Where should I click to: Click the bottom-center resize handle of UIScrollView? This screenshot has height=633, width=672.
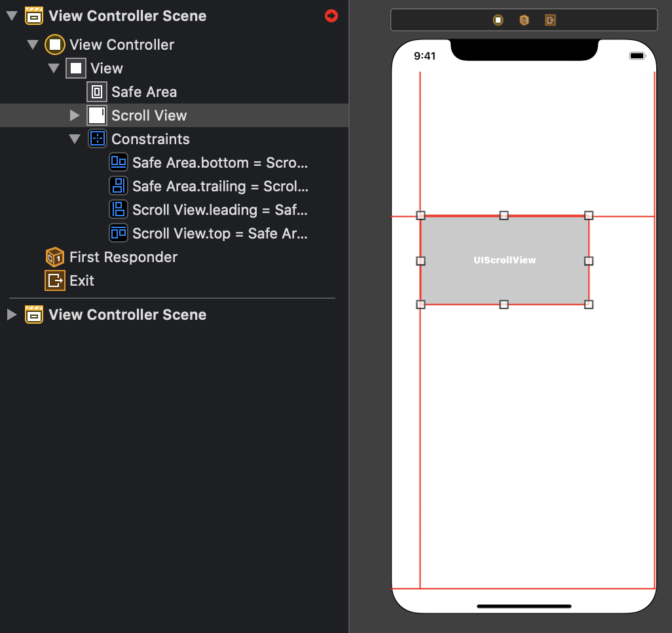pyautogui.click(x=504, y=305)
